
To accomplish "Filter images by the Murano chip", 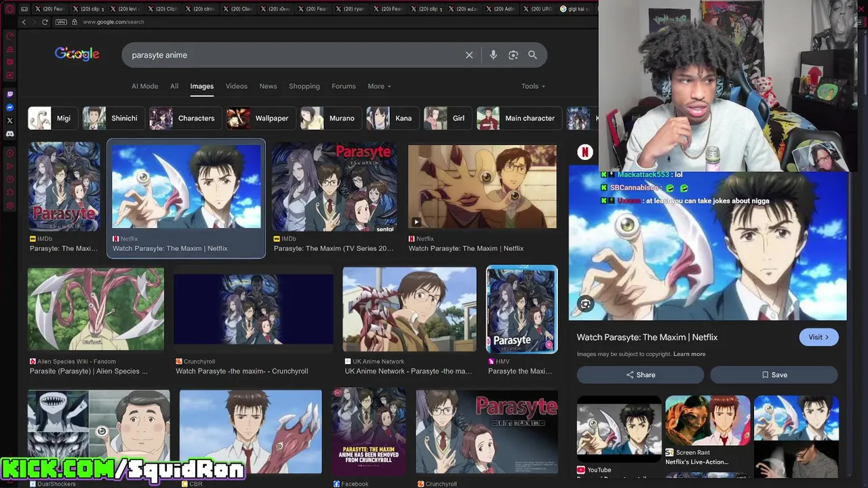I will click(x=331, y=118).
